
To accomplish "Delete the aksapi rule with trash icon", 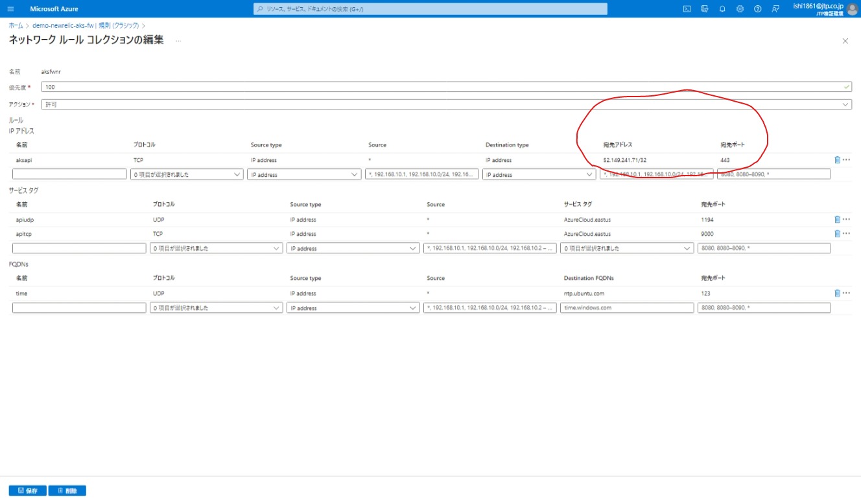I will coord(837,159).
